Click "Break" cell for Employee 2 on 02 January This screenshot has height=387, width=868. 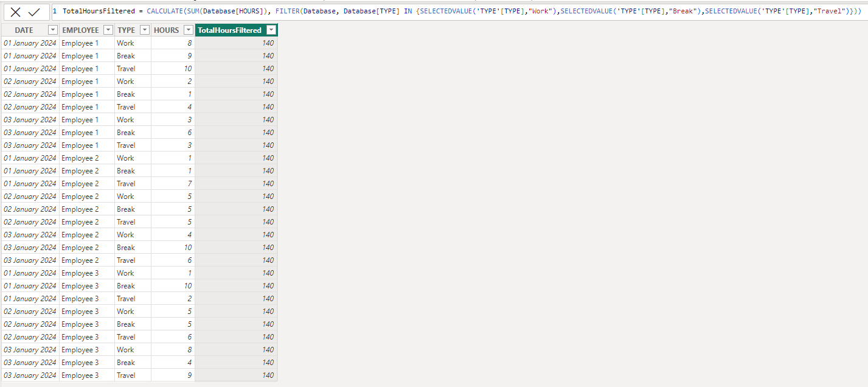pyautogui.click(x=133, y=209)
